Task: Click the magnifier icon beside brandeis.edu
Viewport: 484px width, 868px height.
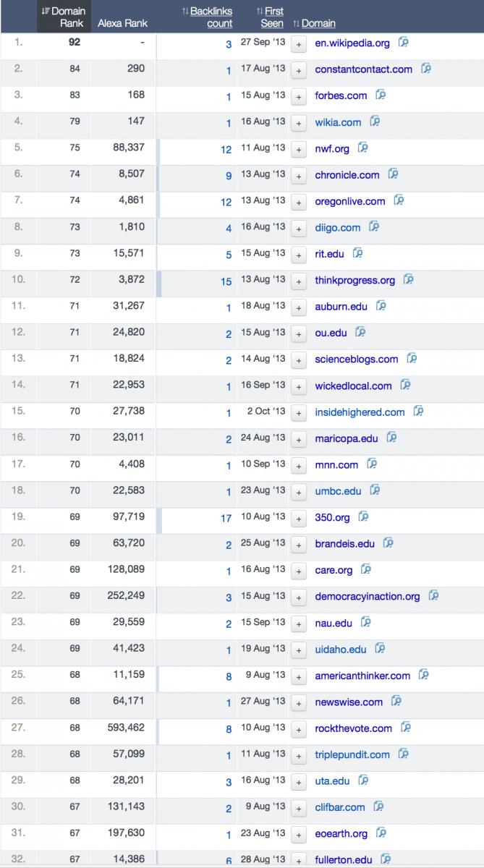Action: 388,542
